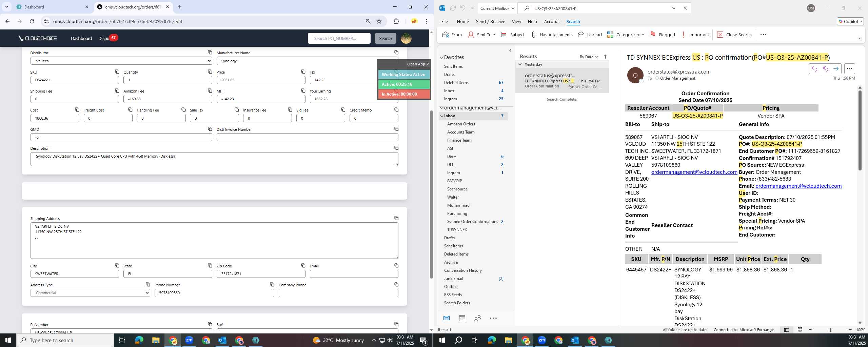The image size is (868, 347).
Task: Switch to Normal view in status bar
Action: (786, 330)
